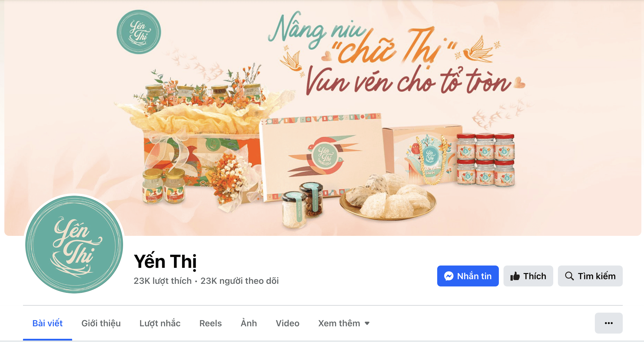Like the page with Thích button
Screen dimensions: 644x342
pyautogui.click(x=528, y=276)
